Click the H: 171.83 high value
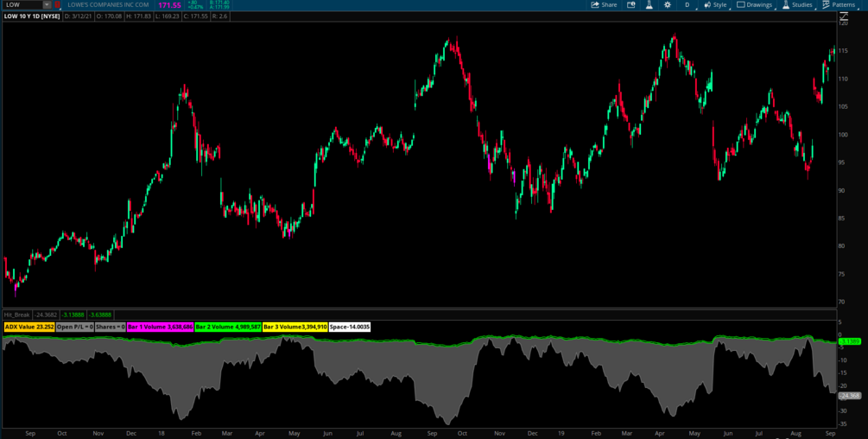Screen dimensions: 868x439 coord(140,16)
